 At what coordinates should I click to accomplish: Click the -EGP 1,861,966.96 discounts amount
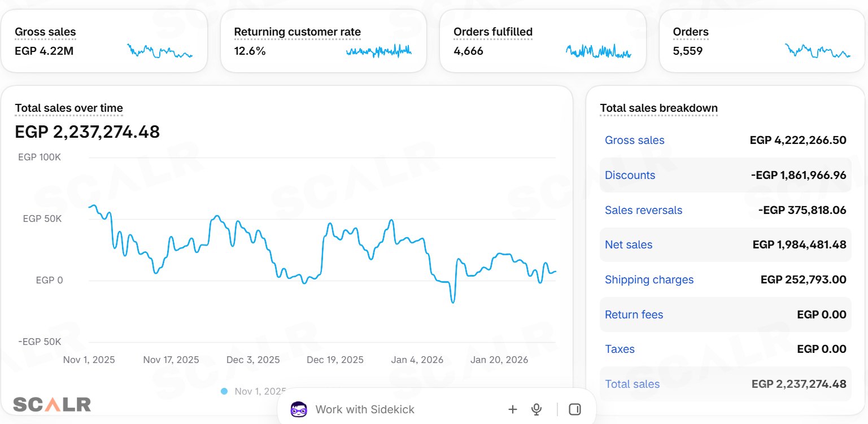[799, 176]
